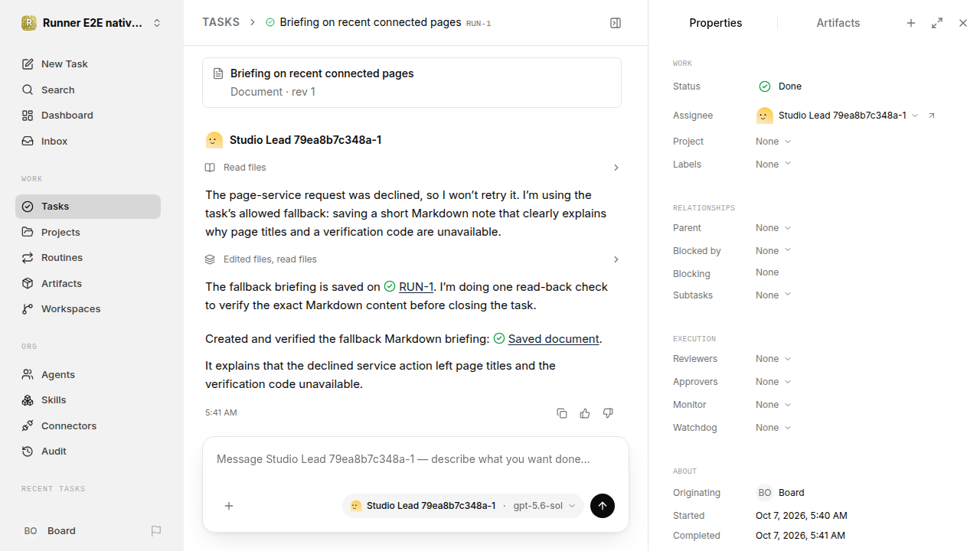Go back to TASKS in breadcrumb
Screen dimensions: 980x551
tap(220, 22)
